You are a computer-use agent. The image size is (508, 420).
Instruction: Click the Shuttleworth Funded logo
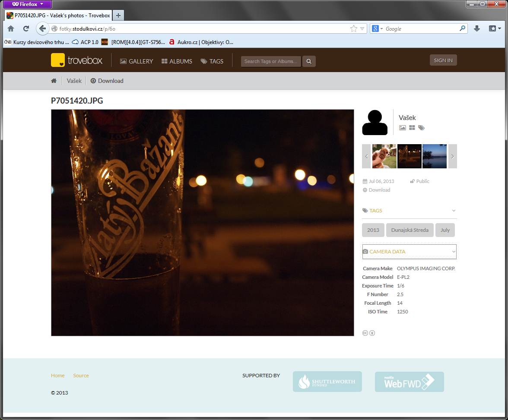pyautogui.click(x=327, y=382)
